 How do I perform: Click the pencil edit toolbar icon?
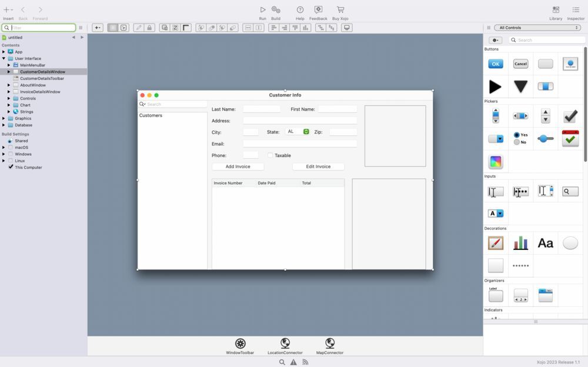pos(138,28)
